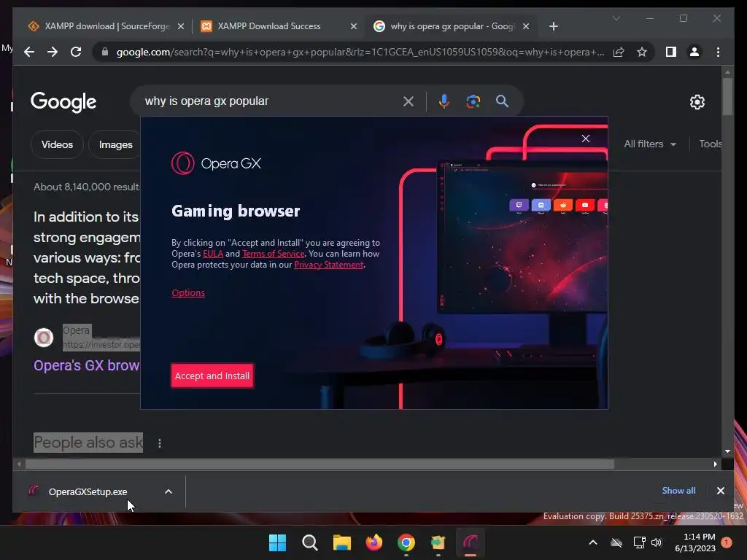Open the clock and date panel

click(x=695, y=542)
